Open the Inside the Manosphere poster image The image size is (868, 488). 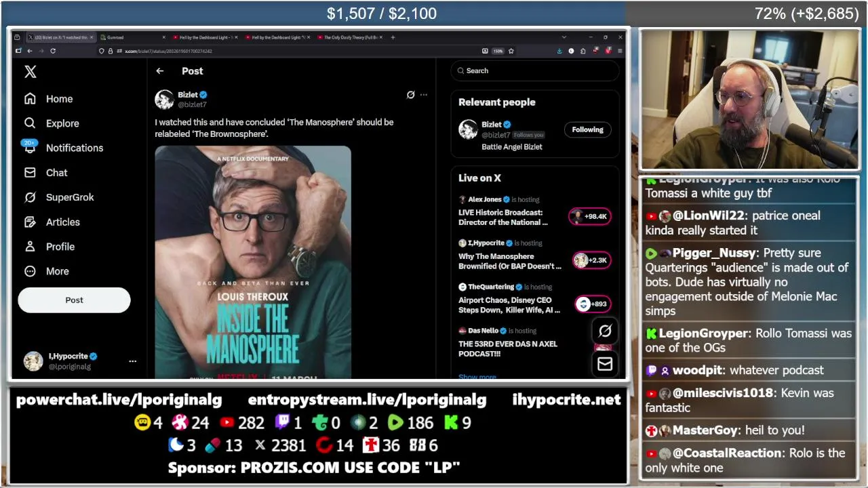tap(253, 262)
